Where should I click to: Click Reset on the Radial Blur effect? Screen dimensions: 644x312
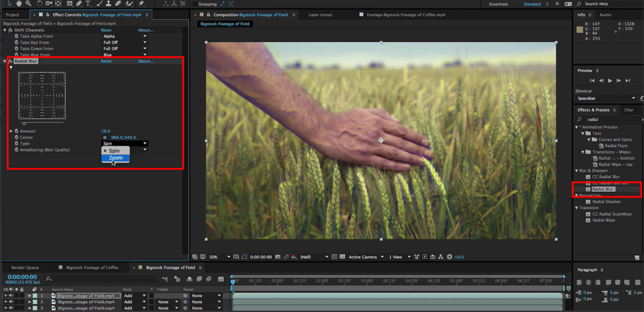[x=106, y=61]
